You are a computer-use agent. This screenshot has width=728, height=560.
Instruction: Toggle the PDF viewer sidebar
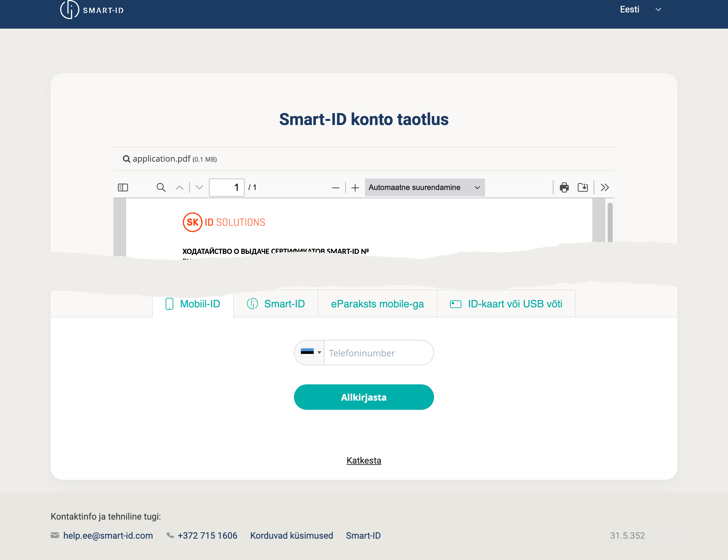123,187
